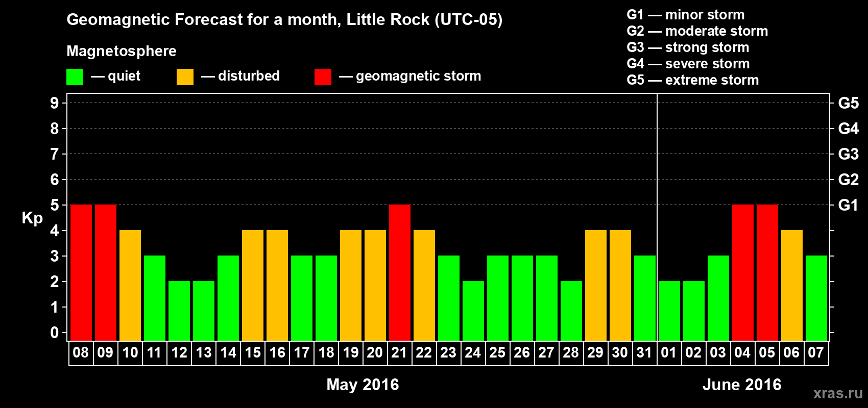Click the May 2016 month label
Screen dimensions: 868x408
click(363, 385)
